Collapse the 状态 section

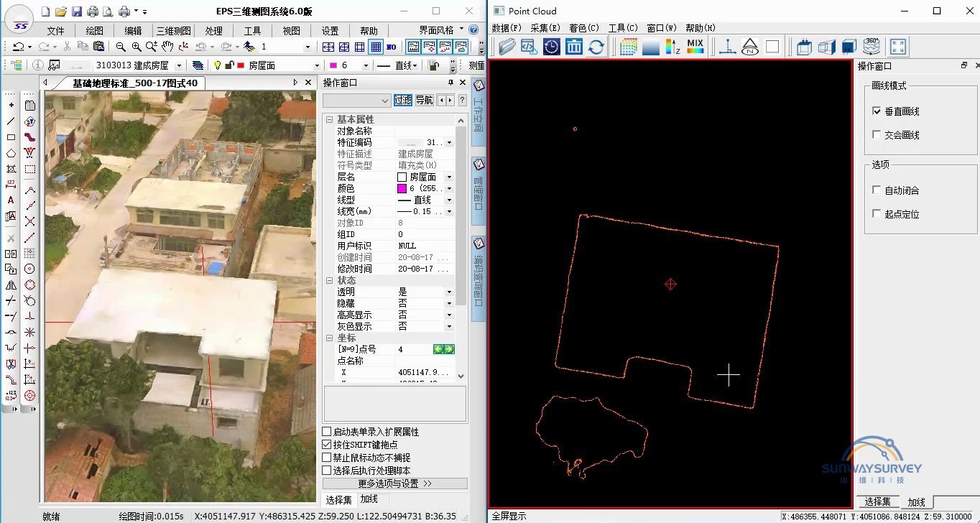[x=329, y=280]
